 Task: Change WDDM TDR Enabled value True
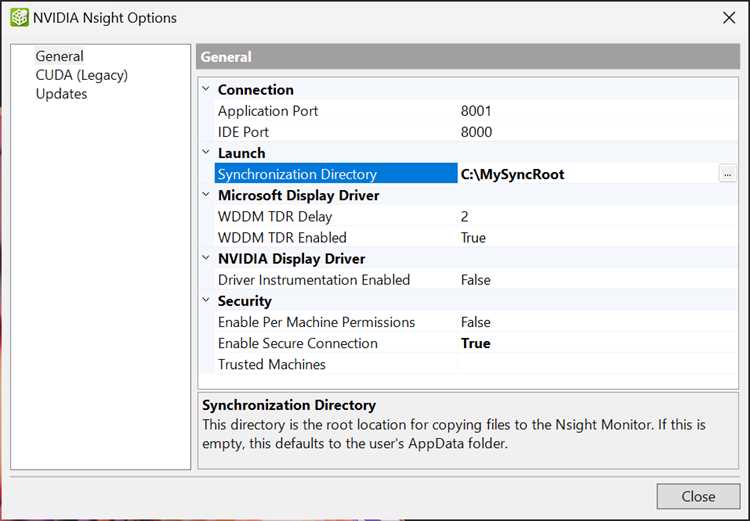coord(597,238)
